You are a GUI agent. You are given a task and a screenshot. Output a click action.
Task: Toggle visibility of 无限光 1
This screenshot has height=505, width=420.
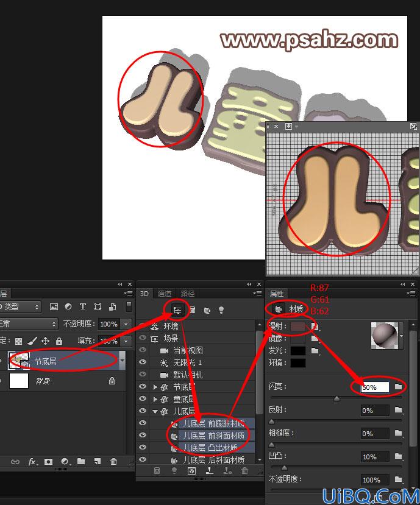[143, 362]
